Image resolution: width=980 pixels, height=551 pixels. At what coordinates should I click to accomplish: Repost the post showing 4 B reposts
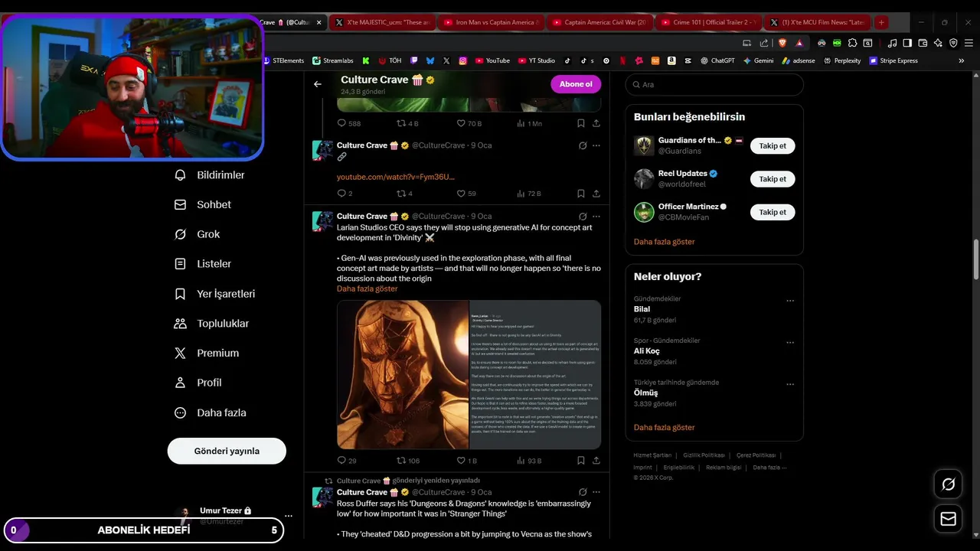coord(401,123)
